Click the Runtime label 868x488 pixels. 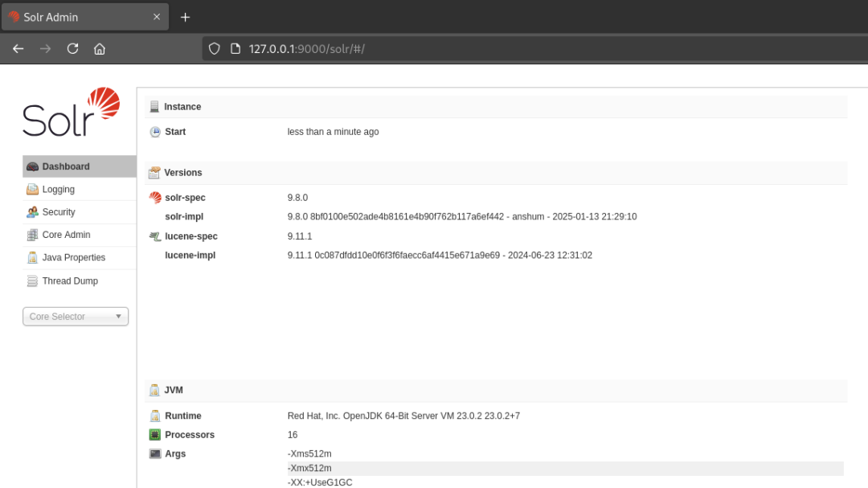[x=182, y=416]
